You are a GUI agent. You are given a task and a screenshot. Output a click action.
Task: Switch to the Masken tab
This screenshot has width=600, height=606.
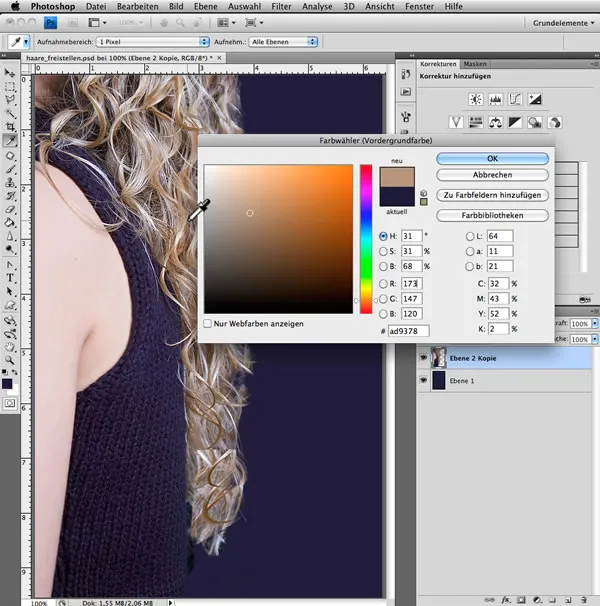click(475, 63)
